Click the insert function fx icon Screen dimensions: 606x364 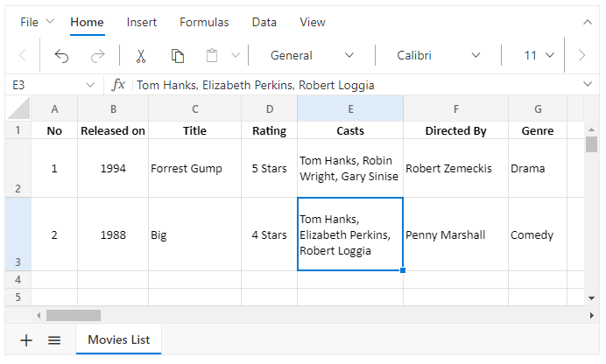point(119,85)
